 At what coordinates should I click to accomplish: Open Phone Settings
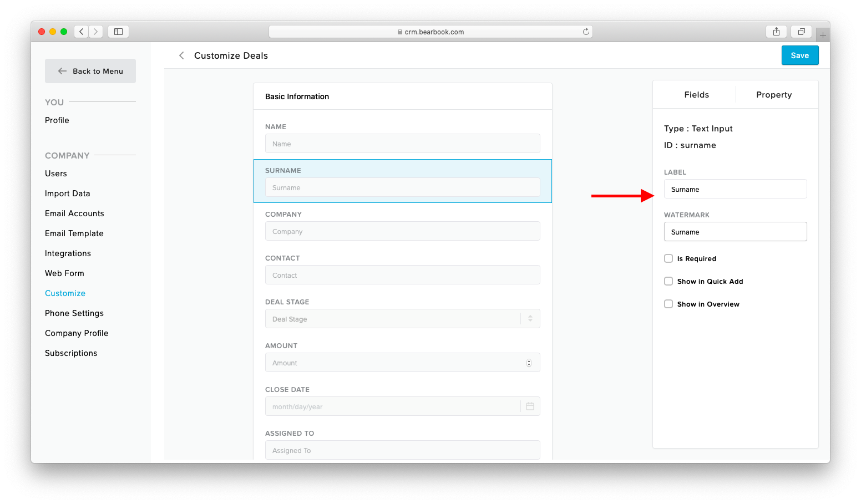pos(74,313)
